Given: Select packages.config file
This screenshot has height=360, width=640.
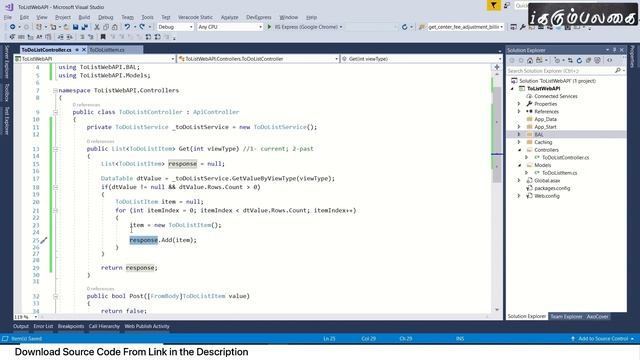Looking at the screenshot, I should click(x=552, y=188).
